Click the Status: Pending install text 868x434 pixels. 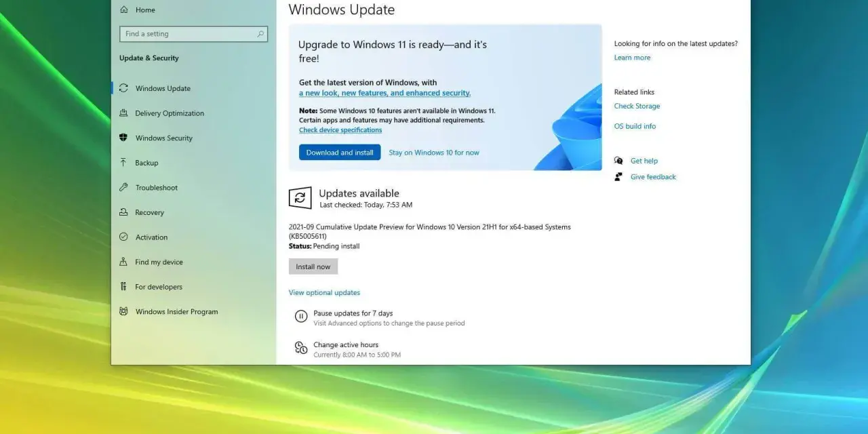[324, 246]
